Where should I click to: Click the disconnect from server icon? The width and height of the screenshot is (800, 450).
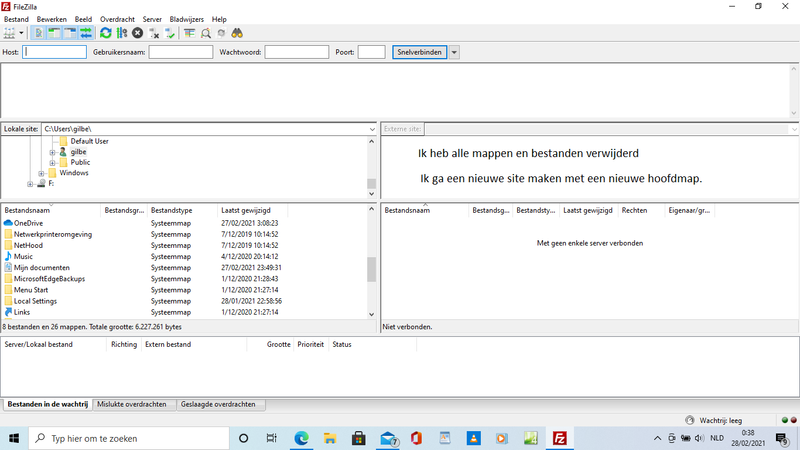(x=154, y=33)
